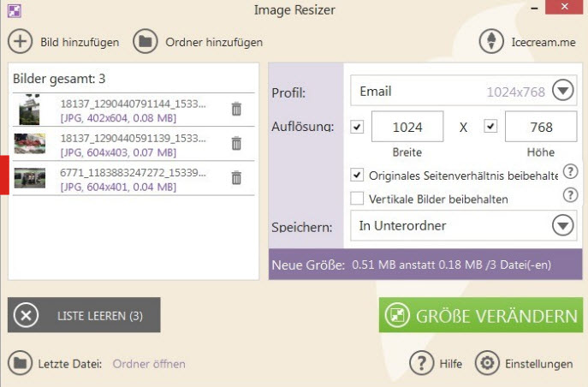The height and width of the screenshot is (387, 588).
Task: Click the plus icon to add an image
Action: [x=20, y=41]
